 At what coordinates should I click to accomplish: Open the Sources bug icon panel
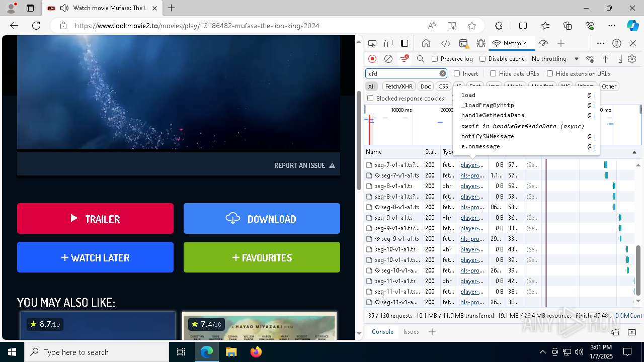click(480, 43)
